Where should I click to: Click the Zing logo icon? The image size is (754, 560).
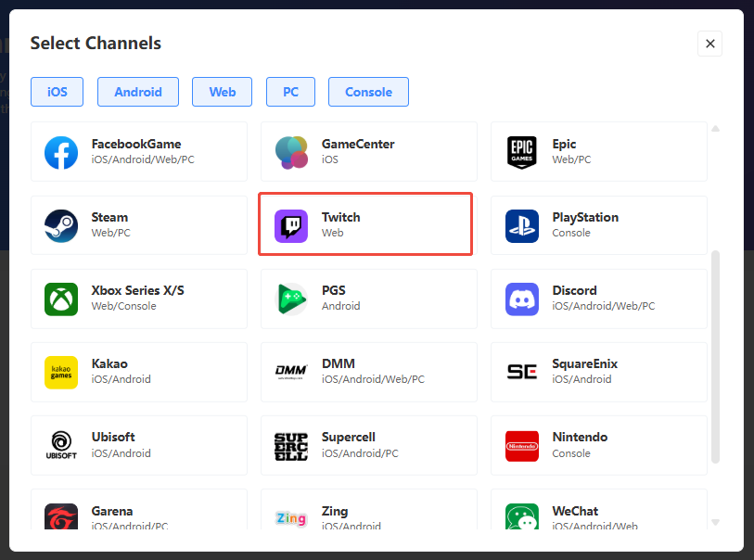pos(291,518)
